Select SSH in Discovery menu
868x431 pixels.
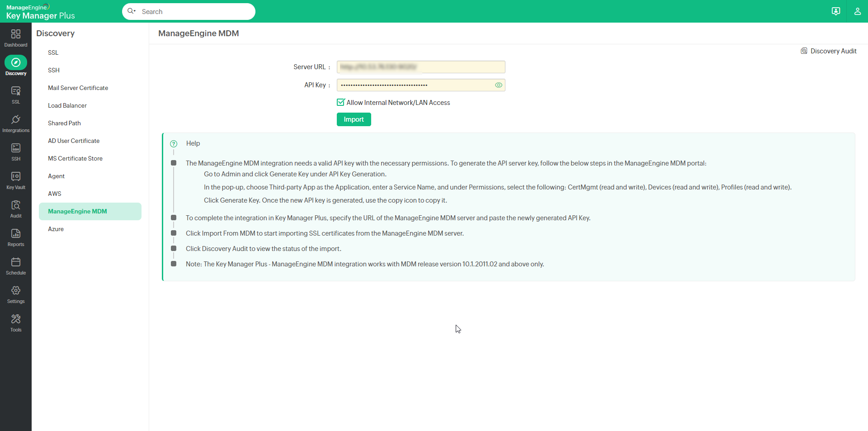(x=54, y=70)
